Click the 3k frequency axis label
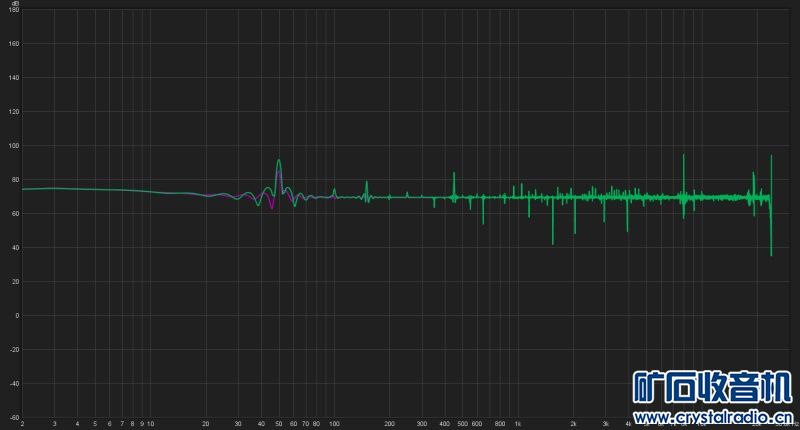The width and height of the screenshot is (800, 430). (x=606, y=424)
